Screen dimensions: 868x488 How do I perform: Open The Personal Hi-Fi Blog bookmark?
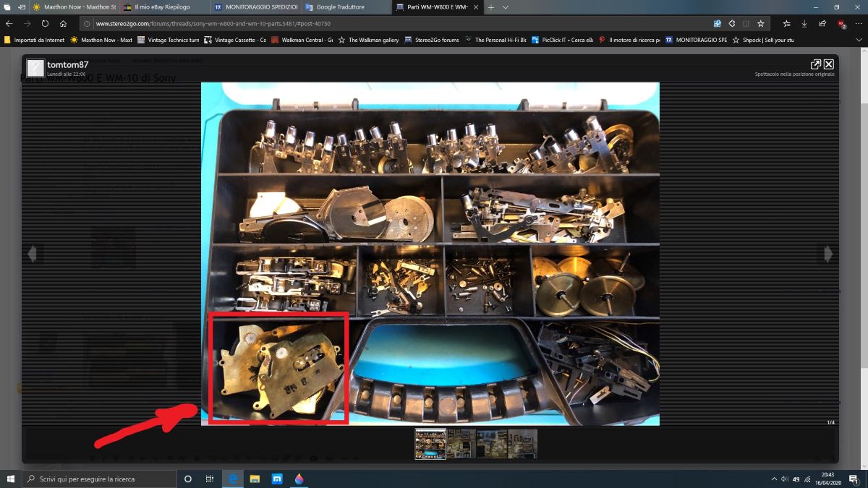click(x=497, y=40)
